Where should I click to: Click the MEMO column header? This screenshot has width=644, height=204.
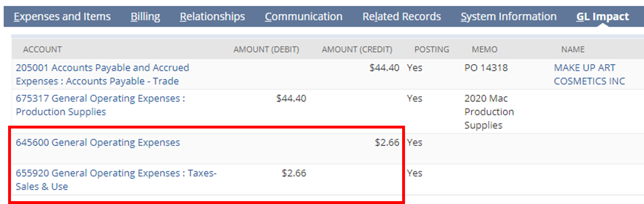[x=484, y=49]
